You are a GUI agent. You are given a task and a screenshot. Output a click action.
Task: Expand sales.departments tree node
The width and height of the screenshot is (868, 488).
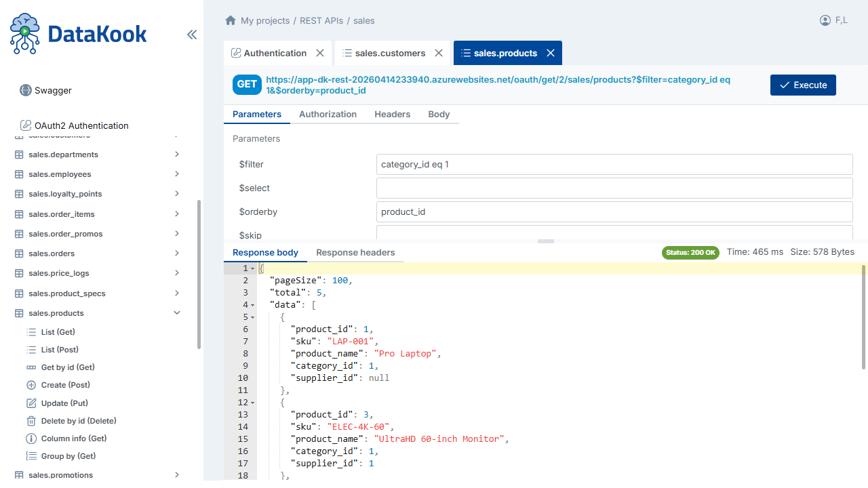(x=177, y=155)
